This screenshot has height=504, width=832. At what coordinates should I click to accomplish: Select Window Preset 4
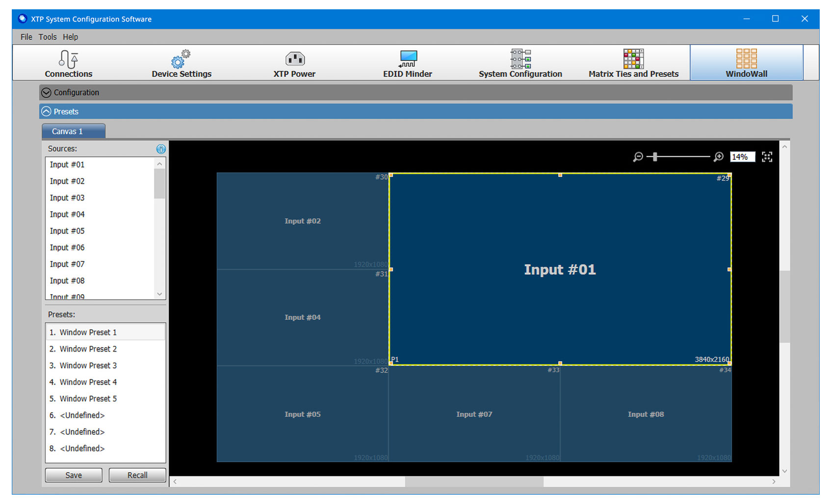click(x=105, y=382)
